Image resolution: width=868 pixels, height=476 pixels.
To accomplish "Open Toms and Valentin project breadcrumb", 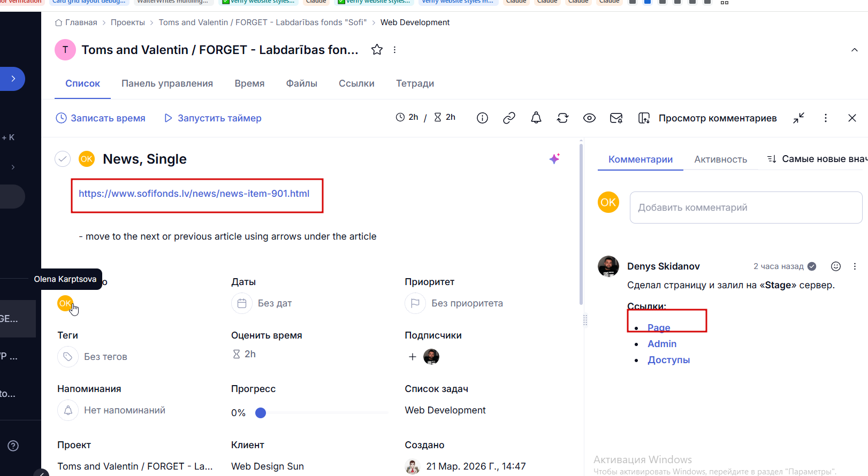I will [263, 22].
